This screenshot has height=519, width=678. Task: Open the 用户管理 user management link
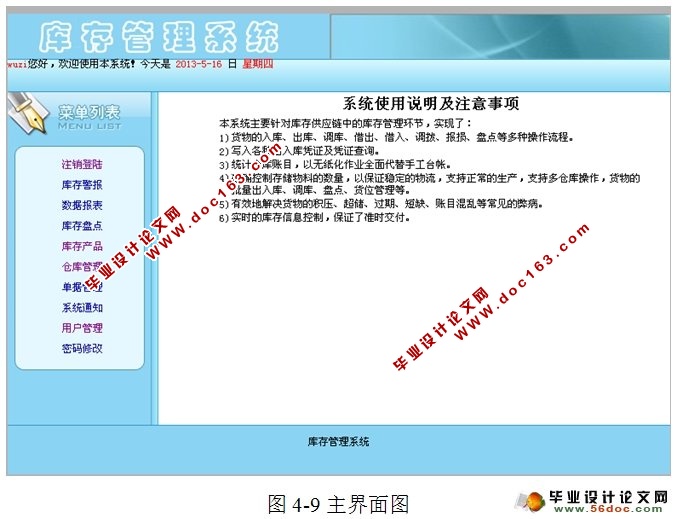coord(82,328)
